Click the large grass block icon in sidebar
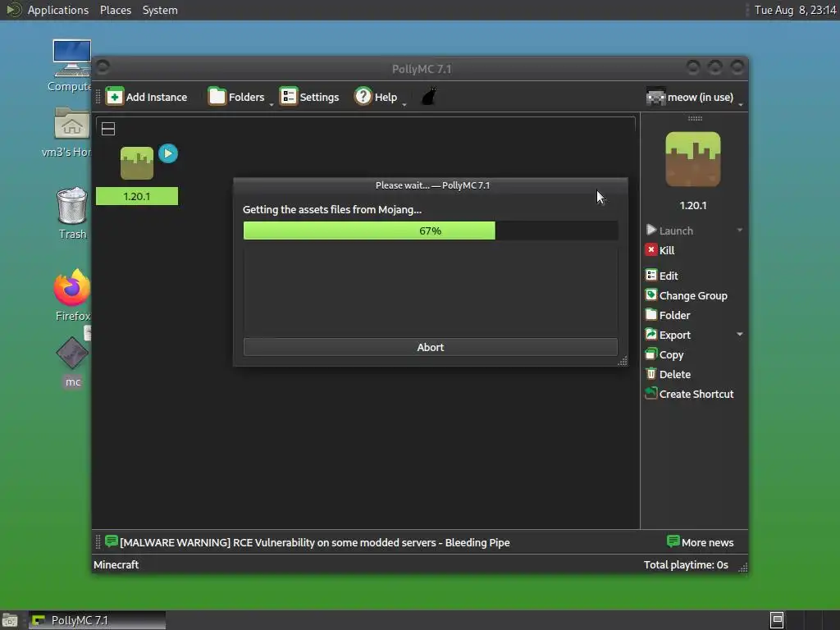Image resolution: width=840 pixels, height=630 pixels. click(x=692, y=159)
